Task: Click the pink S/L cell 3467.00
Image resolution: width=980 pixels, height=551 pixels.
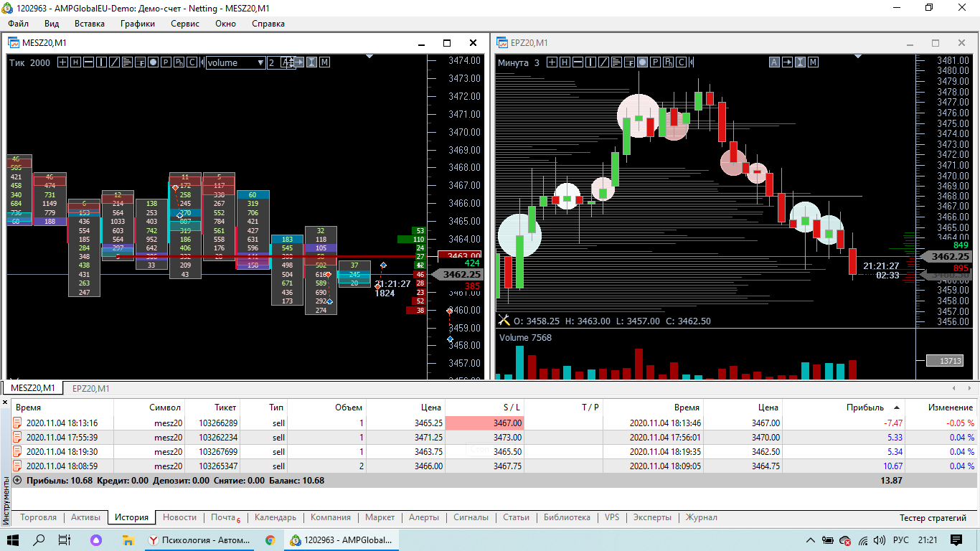Action: (484, 423)
